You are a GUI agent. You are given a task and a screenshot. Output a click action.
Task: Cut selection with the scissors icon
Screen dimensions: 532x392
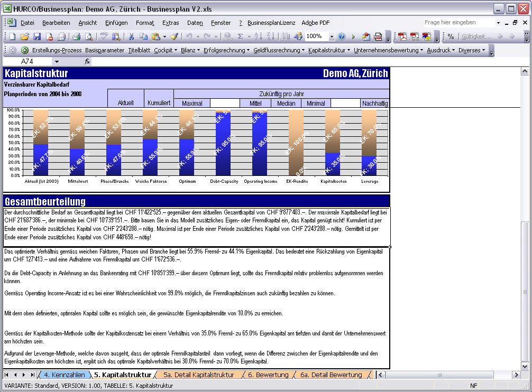[131, 36]
